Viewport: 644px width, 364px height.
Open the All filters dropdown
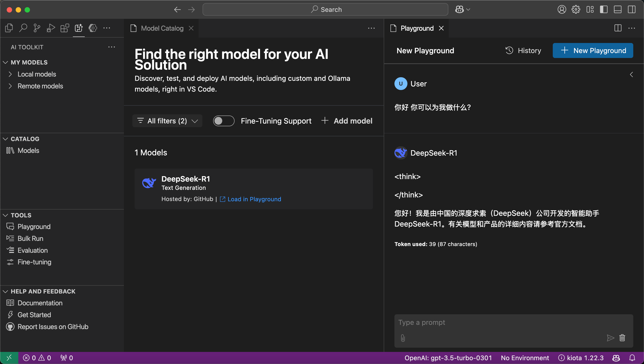point(167,121)
